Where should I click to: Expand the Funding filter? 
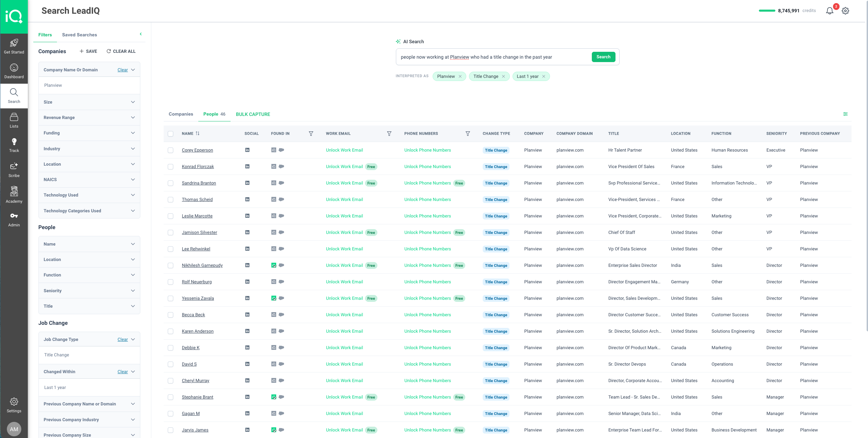tap(89, 133)
